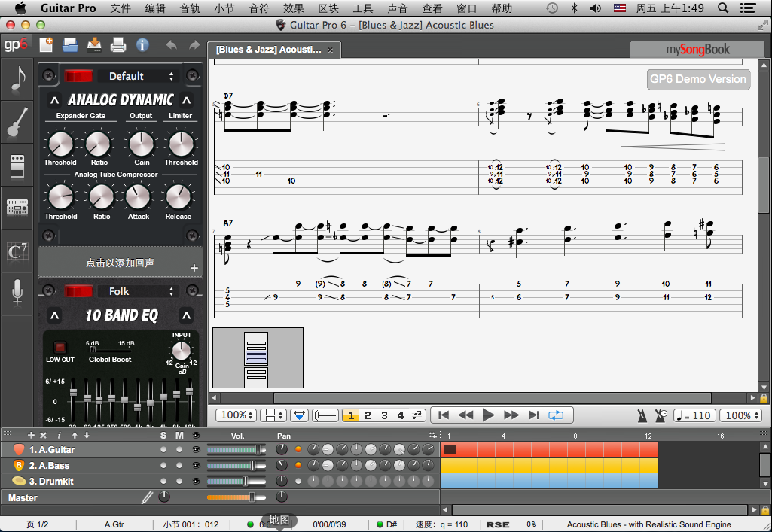
Task: Solo the A.Guitar track
Action: tap(163, 449)
